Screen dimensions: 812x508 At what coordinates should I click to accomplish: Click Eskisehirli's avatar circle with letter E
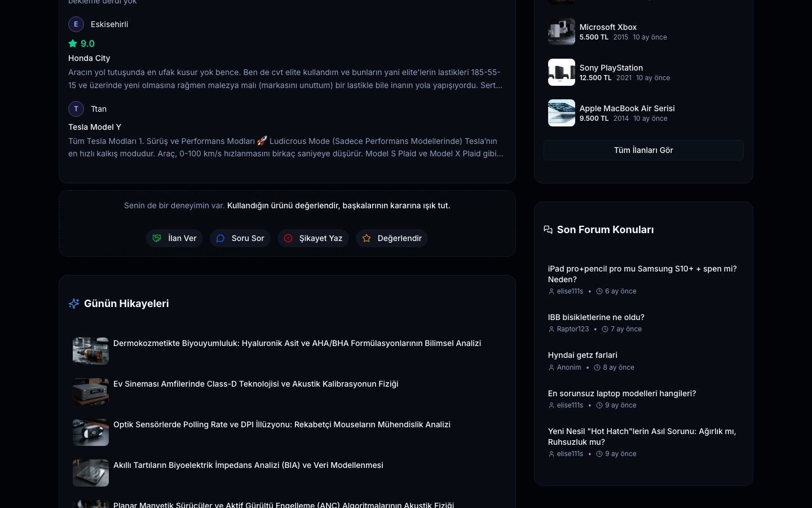[x=76, y=24]
